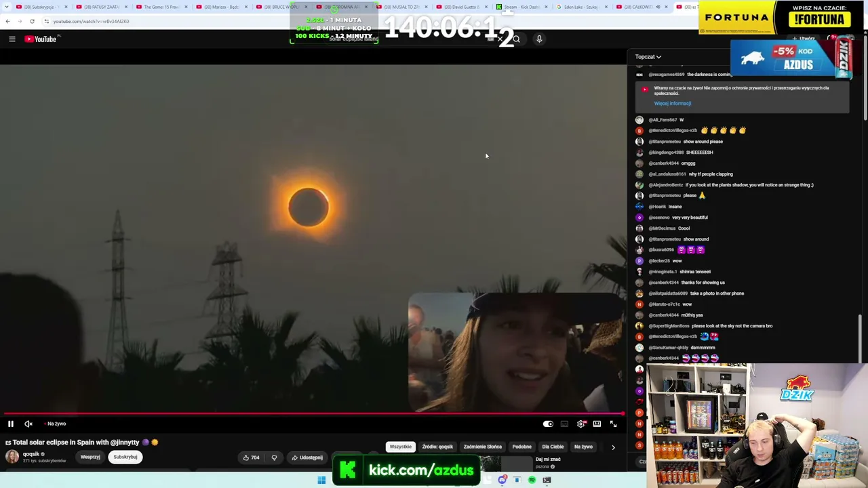Open @kingdongo4388 chat username
Screen dimensions: 868x488
pos(667,152)
